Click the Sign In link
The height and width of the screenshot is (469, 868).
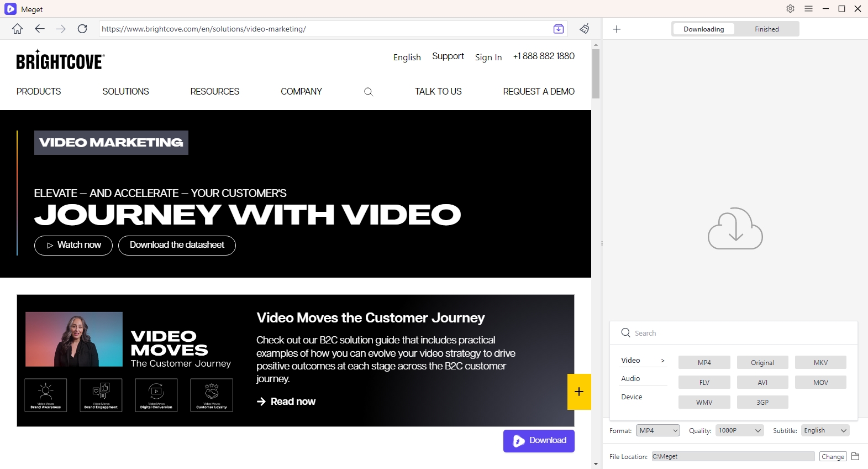488,57
